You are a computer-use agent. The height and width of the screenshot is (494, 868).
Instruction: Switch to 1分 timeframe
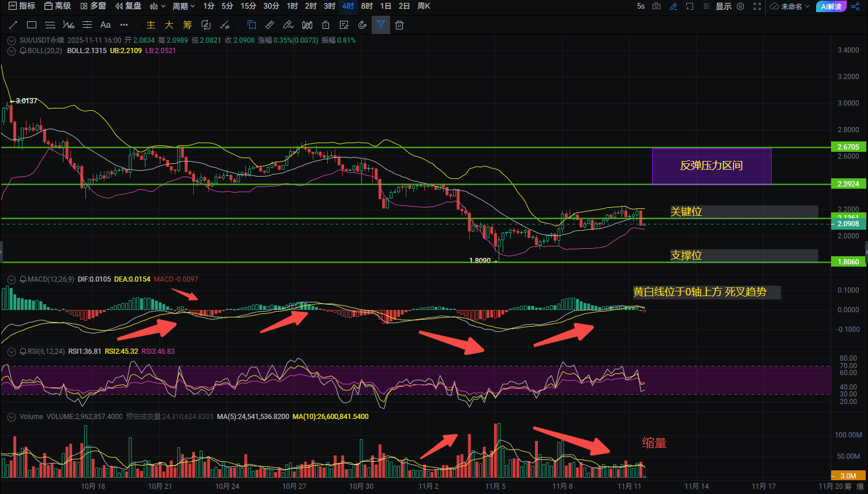(x=209, y=6)
